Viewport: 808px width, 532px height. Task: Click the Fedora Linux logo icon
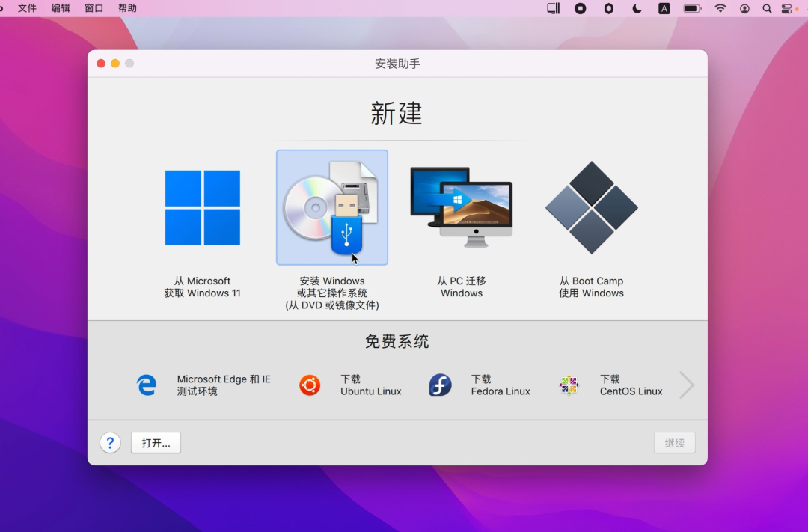[x=440, y=385]
